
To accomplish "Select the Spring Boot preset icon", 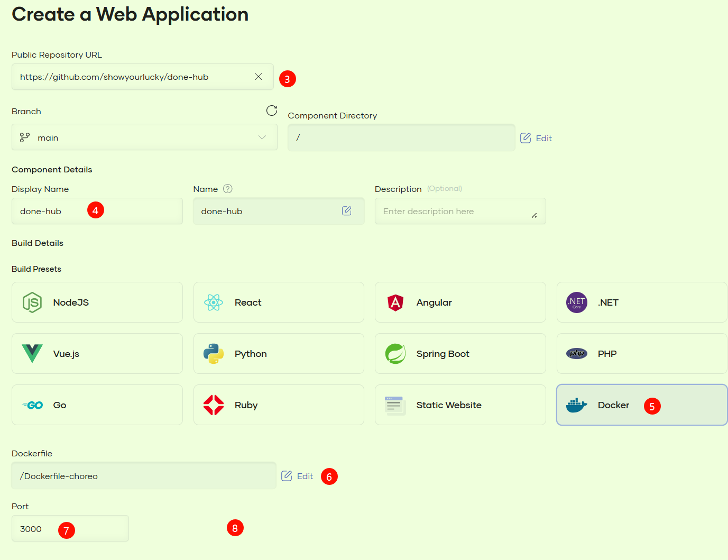I will point(395,354).
